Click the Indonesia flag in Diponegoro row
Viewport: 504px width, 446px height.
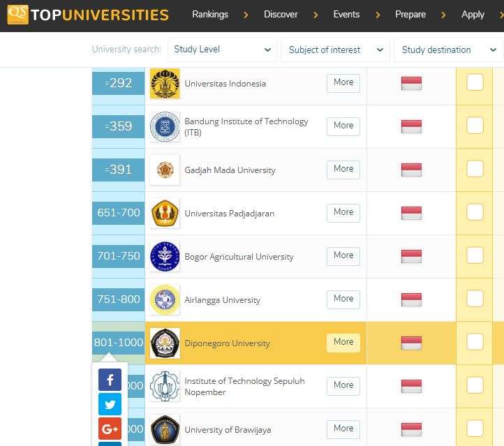(411, 343)
